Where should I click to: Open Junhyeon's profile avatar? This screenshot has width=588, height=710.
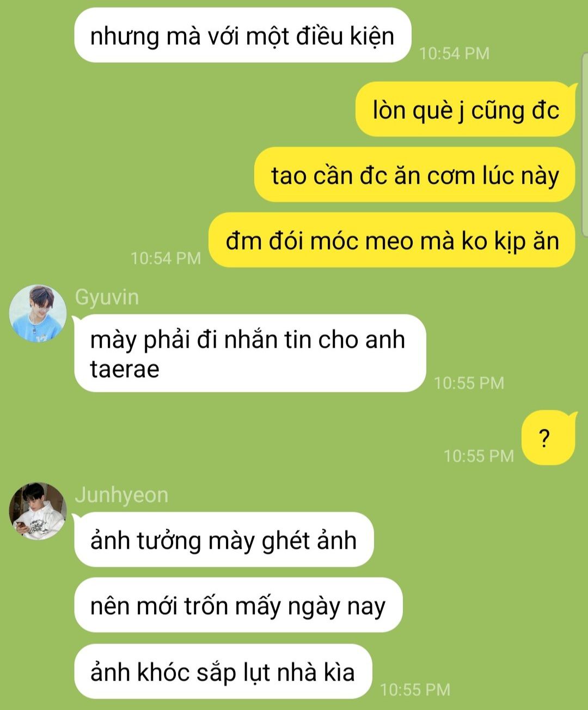pos(38,511)
